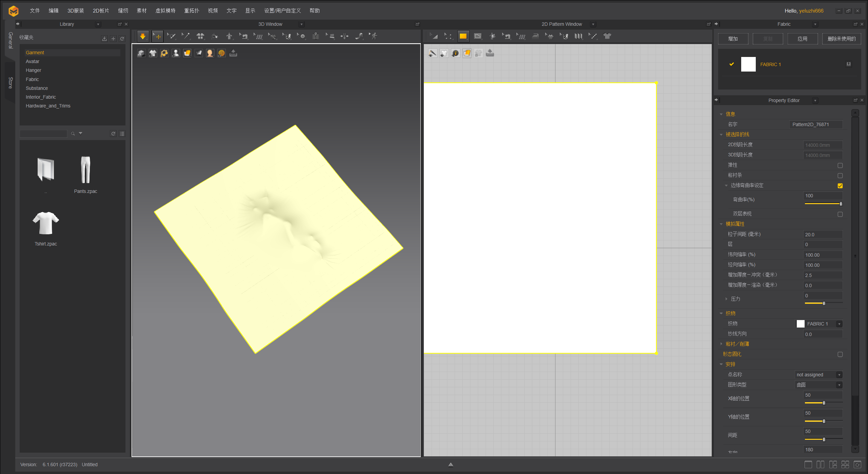Enable the 形态固化 checkbox
868x474 pixels.
[x=840, y=354]
